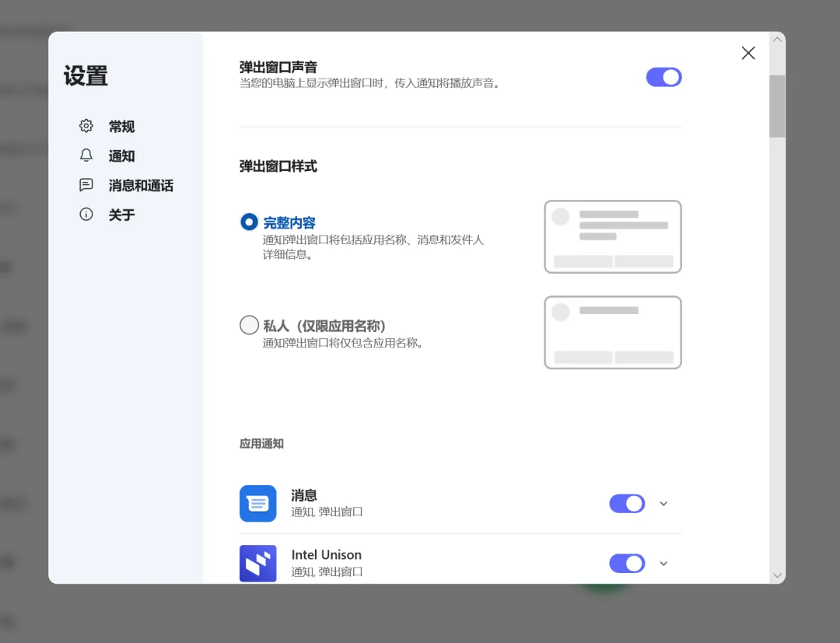Select the 完整内容 radio button
This screenshot has height=643, width=840.
(249, 222)
